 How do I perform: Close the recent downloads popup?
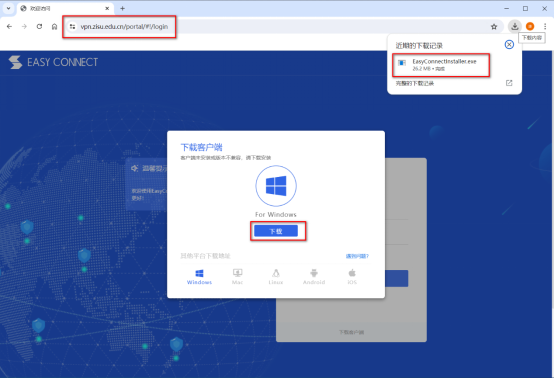[x=509, y=45]
